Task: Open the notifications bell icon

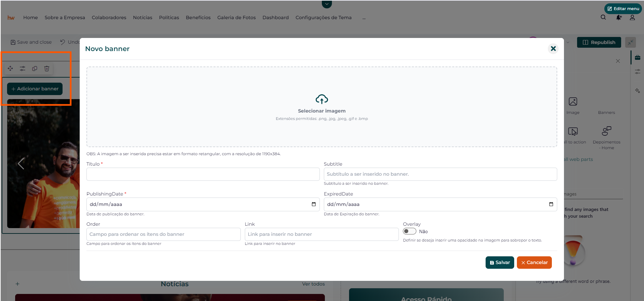Action: pyautogui.click(x=618, y=17)
